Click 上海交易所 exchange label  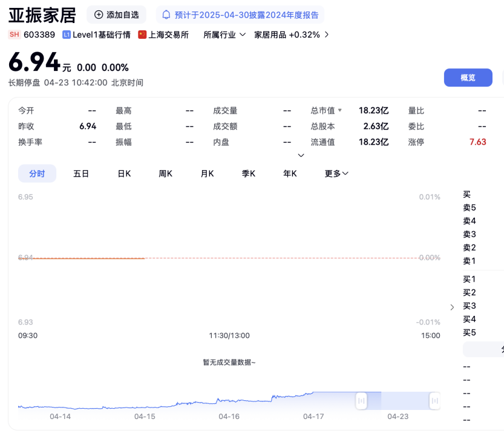click(168, 35)
